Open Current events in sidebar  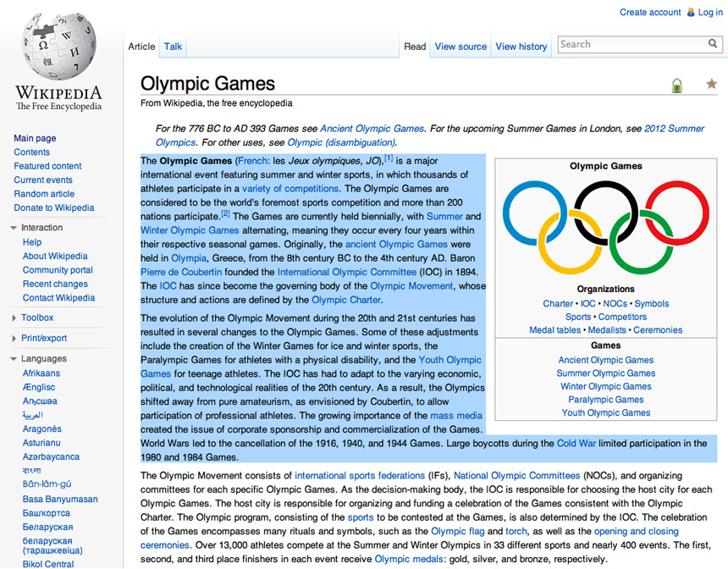click(43, 180)
